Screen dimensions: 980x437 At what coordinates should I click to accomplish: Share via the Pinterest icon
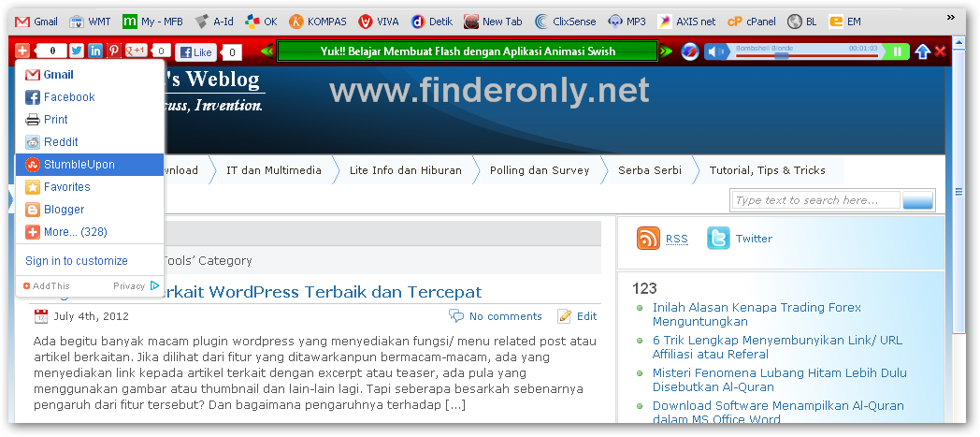[x=114, y=51]
